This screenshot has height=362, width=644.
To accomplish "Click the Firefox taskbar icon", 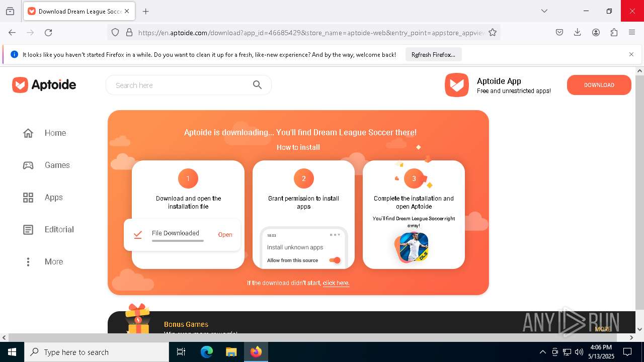I will 256,352.
